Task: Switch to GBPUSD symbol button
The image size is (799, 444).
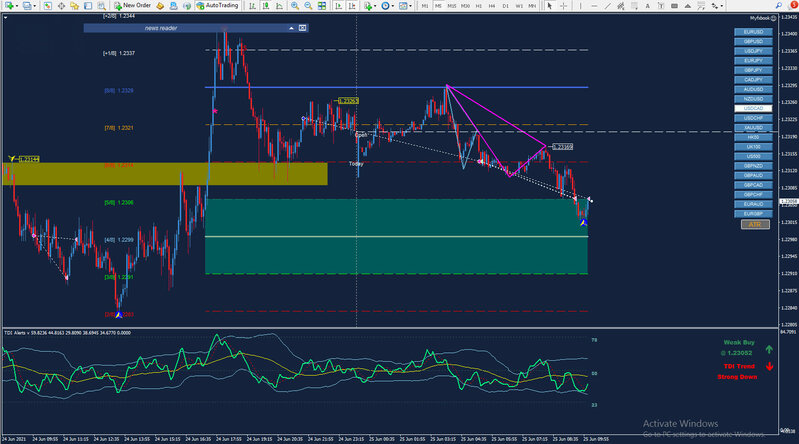Action: 753,41
